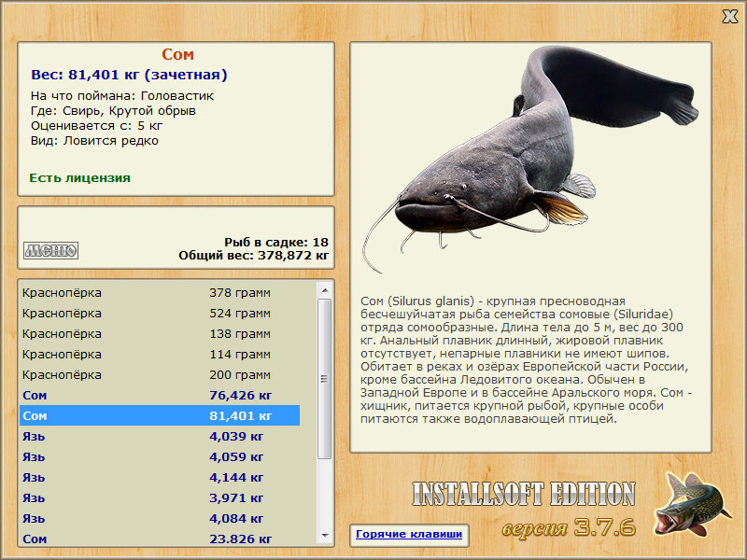Select Язь 4,039 кг row
747x560 pixels.
pos(160,436)
